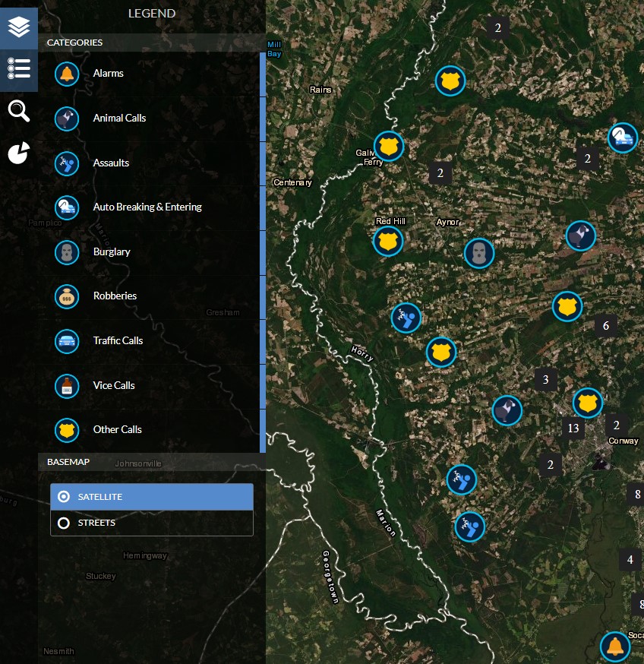644x664 pixels.
Task: Open the burglary marker near Aynor on map
Action: point(479,253)
